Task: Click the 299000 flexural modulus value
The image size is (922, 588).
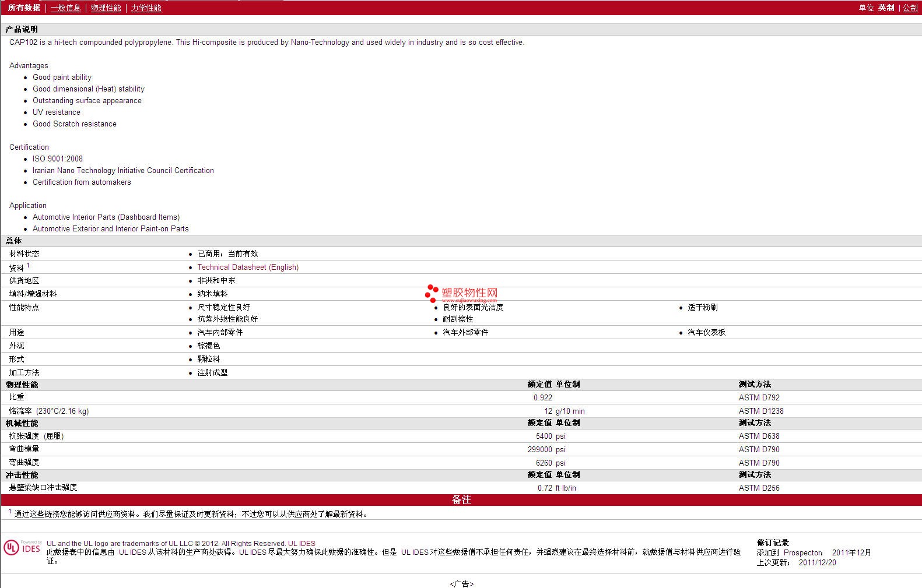Action: click(x=539, y=449)
